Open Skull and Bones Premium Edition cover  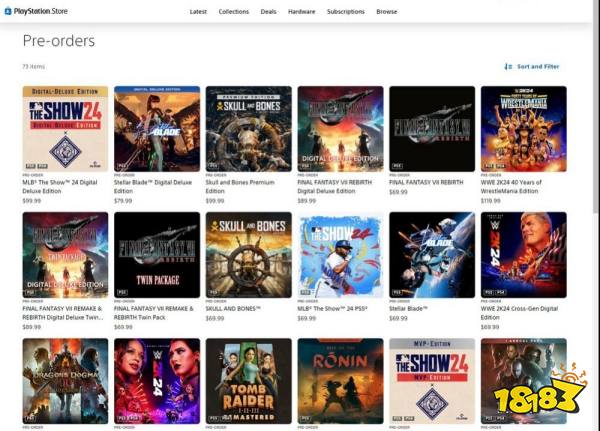coord(249,129)
